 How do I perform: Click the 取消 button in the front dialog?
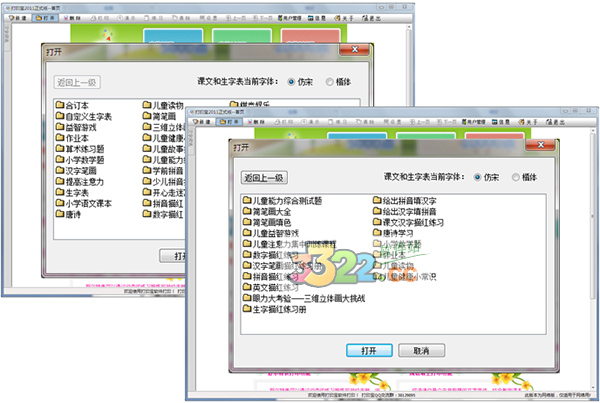(x=421, y=351)
